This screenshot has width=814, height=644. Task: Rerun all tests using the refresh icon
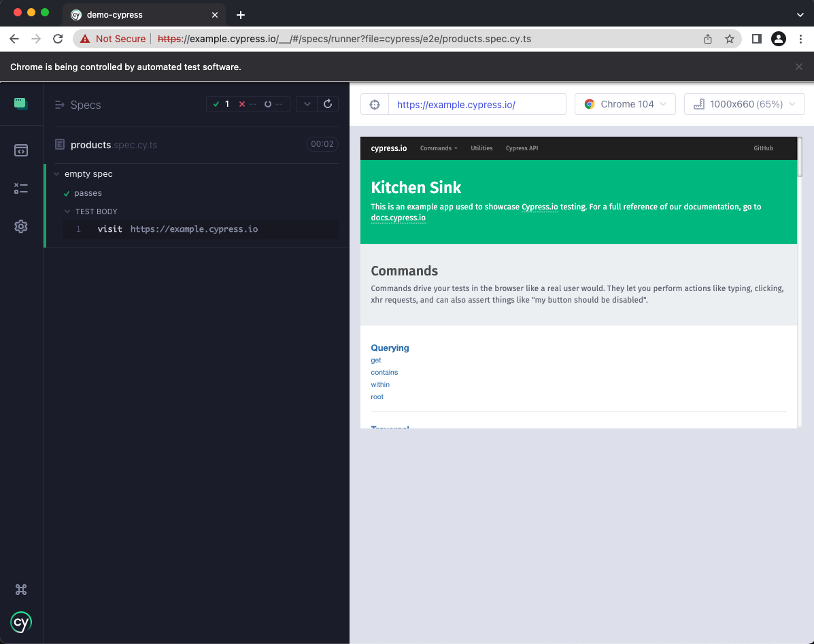tap(328, 104)
